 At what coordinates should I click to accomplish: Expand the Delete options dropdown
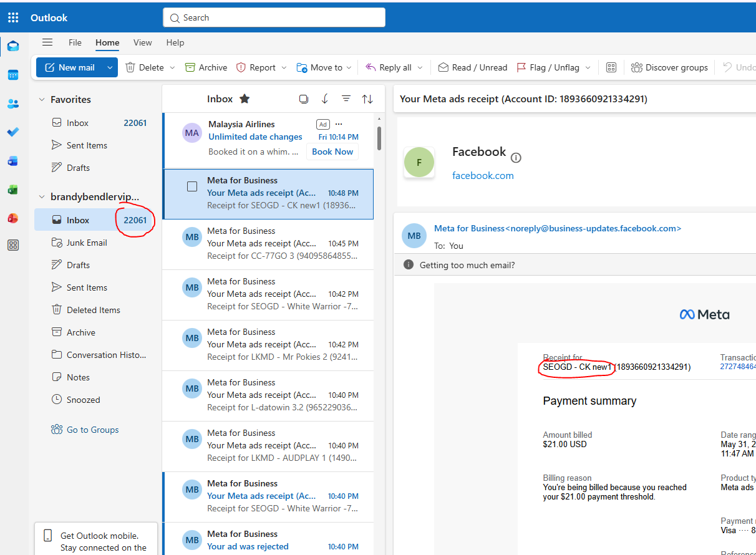tap(172, 67)
